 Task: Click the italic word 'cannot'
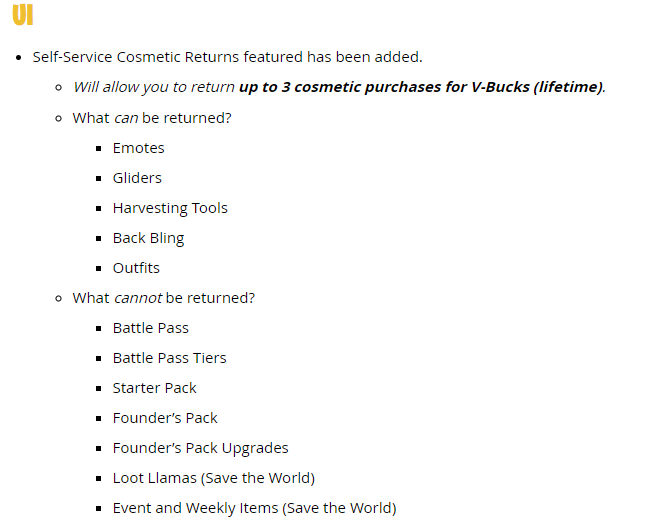[138, 298]
